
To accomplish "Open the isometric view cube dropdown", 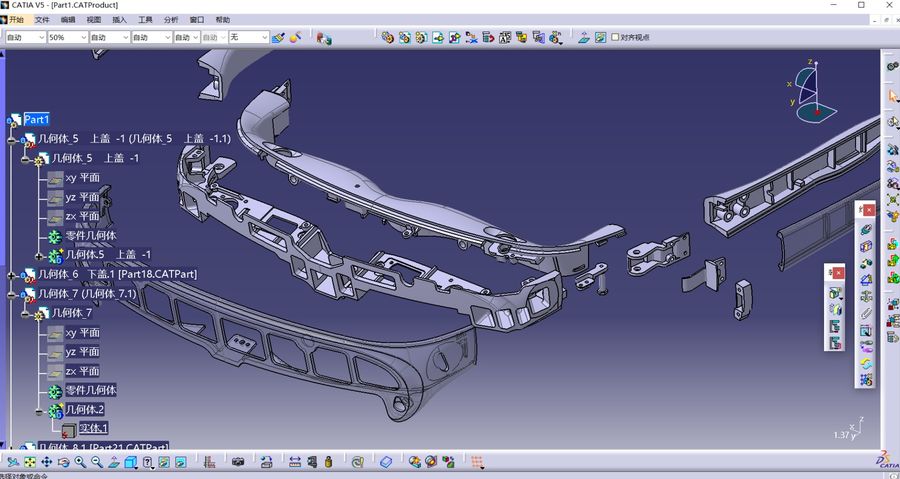I will [x=131, y=462].
